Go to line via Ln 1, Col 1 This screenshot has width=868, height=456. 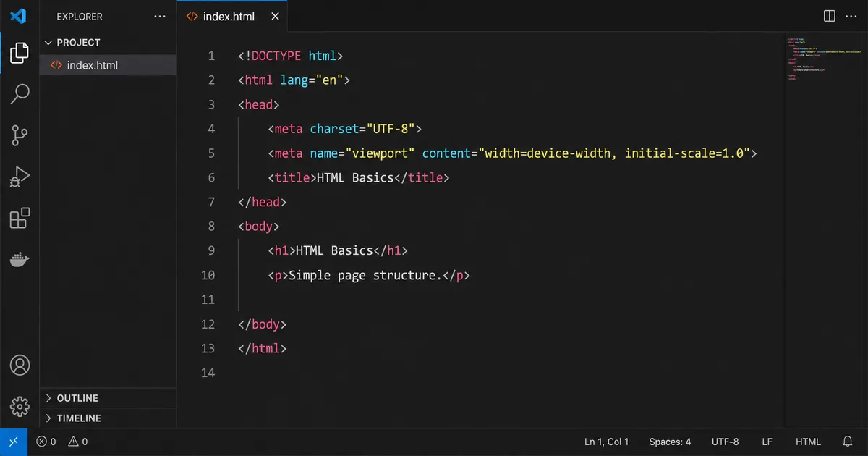coord(606,442)
